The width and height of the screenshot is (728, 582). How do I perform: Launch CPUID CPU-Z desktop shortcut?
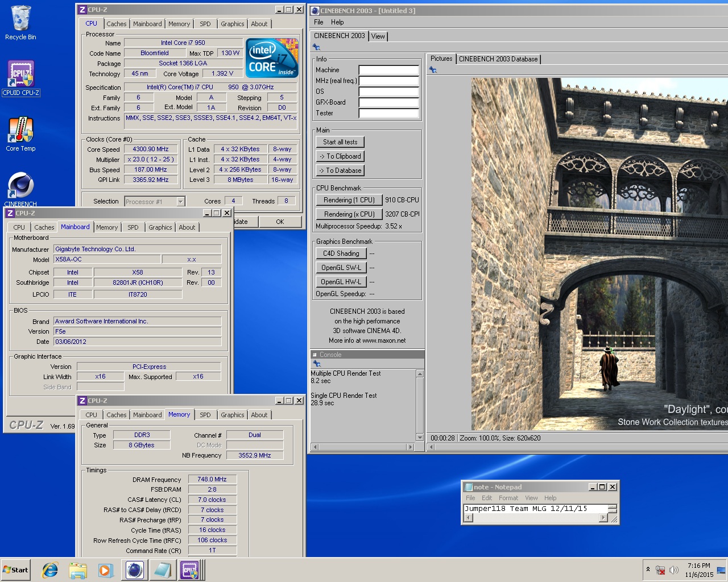pos(20,78)
